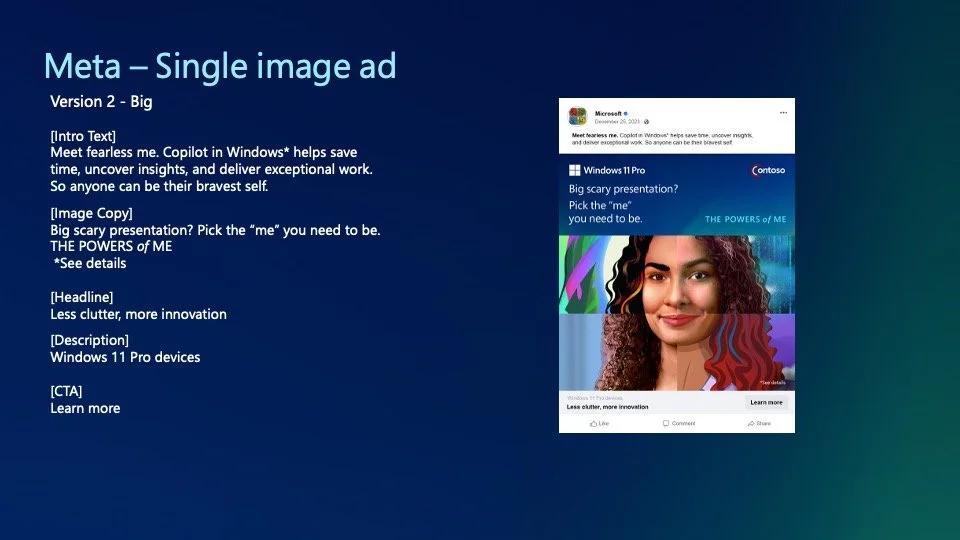Click 'Big scary presentation?' text in the ad
The image size is (960, 540).
(623, 189)
